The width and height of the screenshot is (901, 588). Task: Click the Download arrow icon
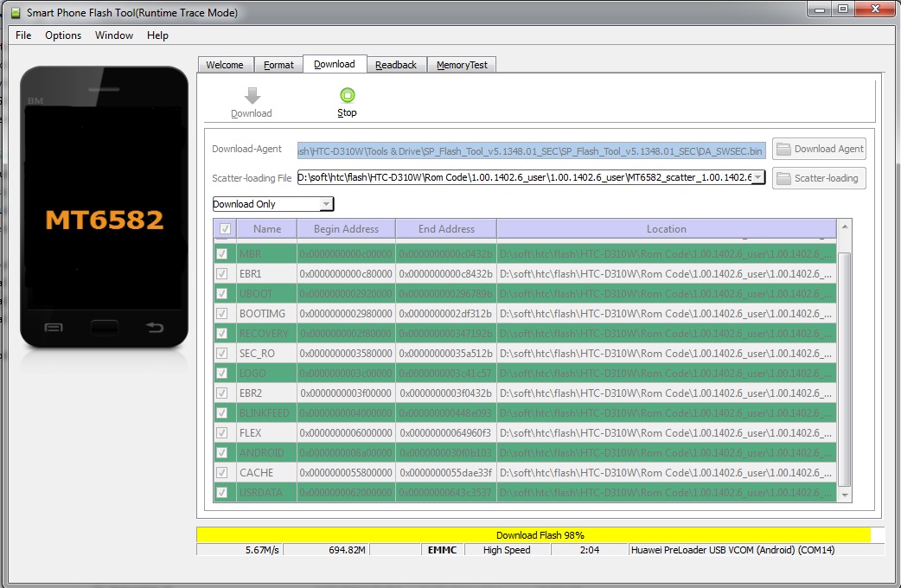(252, 95)
